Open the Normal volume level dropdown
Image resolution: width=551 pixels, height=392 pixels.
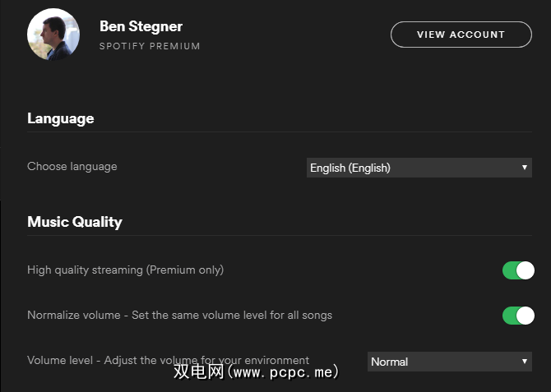(440, 362)
